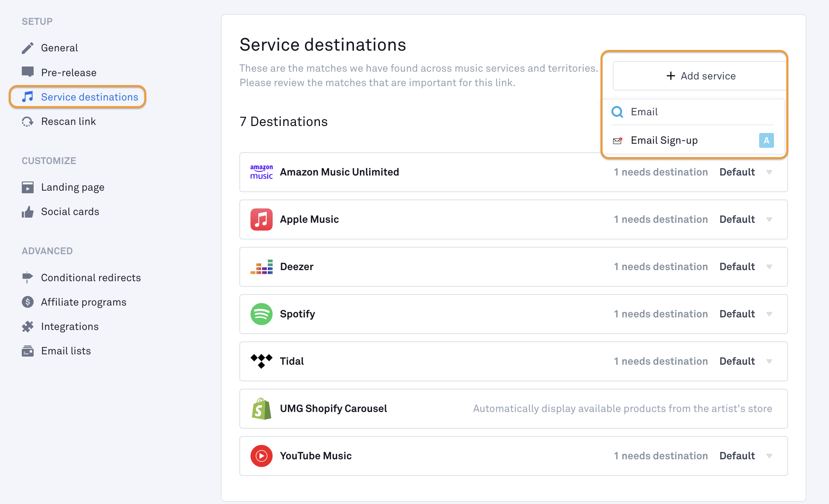Select Email Sign-up from search results
The height and width of the screenshot is (504, 829).
[693, 140]
